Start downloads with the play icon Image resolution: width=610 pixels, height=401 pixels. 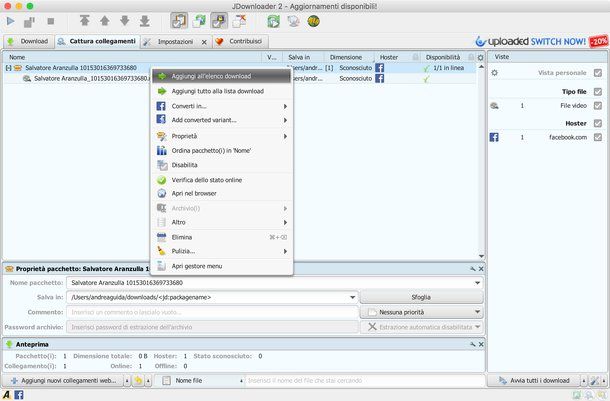[x=10, y=21]
